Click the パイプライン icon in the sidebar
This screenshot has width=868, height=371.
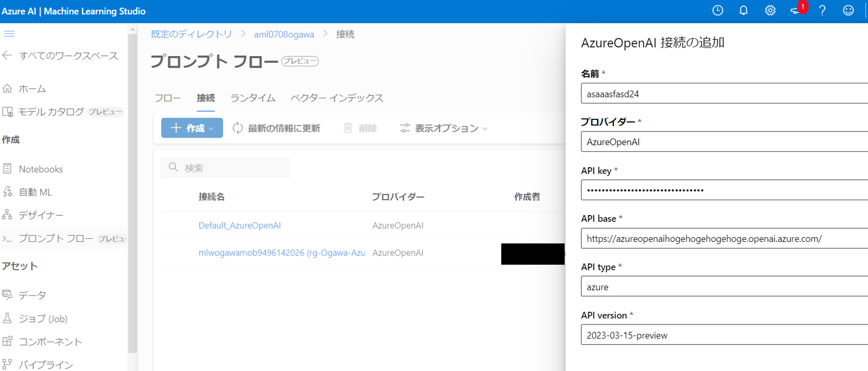7,364
